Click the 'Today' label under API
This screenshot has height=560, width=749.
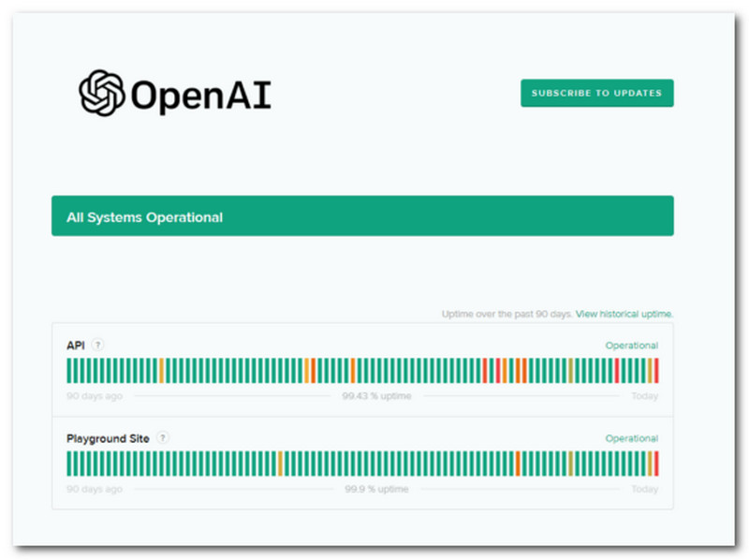click(644, 395)
